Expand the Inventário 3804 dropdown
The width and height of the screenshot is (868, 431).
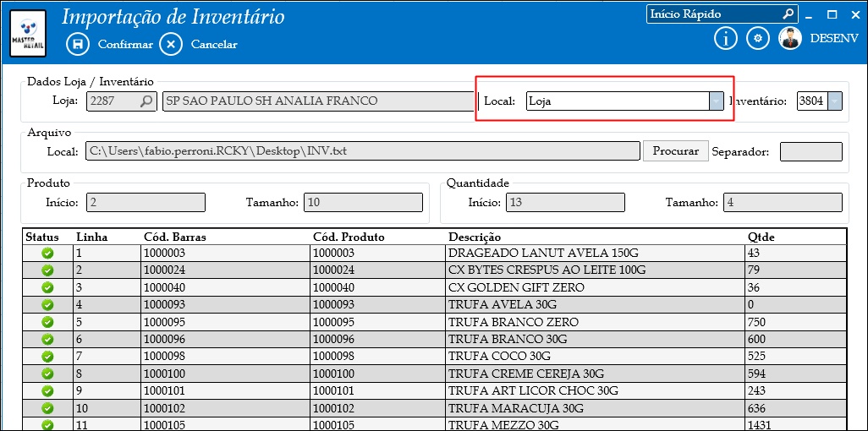click(835, 101)
